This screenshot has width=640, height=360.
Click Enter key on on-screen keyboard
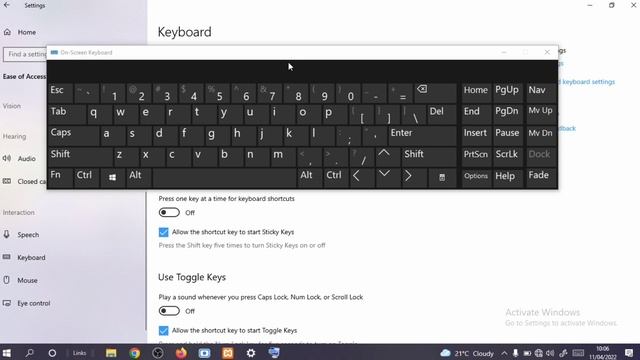click(x=422, y=135)
